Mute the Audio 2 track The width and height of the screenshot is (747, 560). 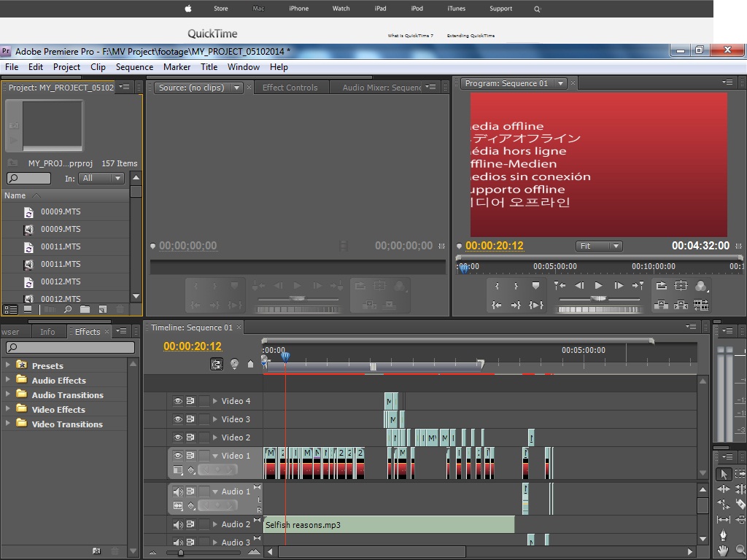click(177, 524)
